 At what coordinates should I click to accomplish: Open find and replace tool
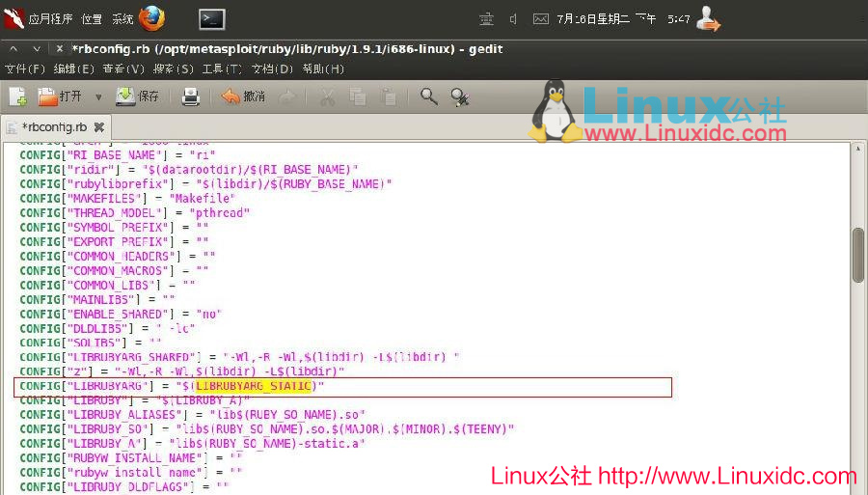click(460, 96)
